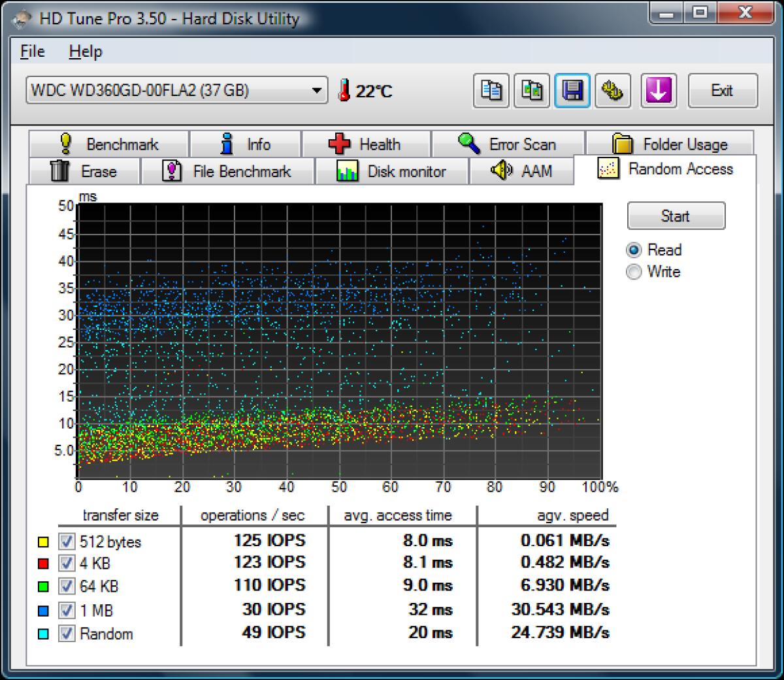Uncheck the 1 MB transfer size
784x680 pixels.
(x=66, y=610)
